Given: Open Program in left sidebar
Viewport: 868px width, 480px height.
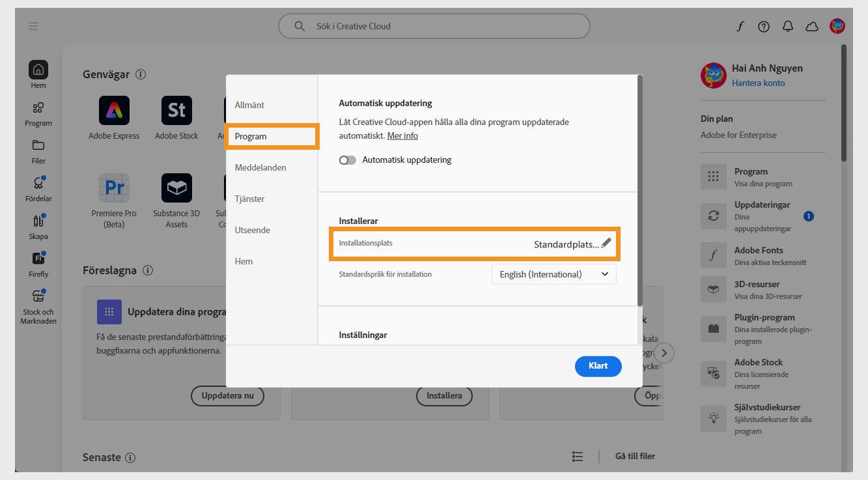Looking at the screenshot, I should pyautogui.click(x=38, y=113).
